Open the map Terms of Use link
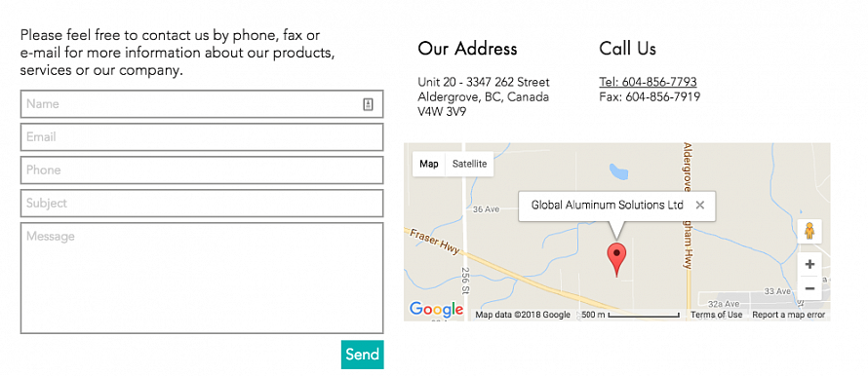The width and height of the screenshot is (868, 376). tap(716, 315)
